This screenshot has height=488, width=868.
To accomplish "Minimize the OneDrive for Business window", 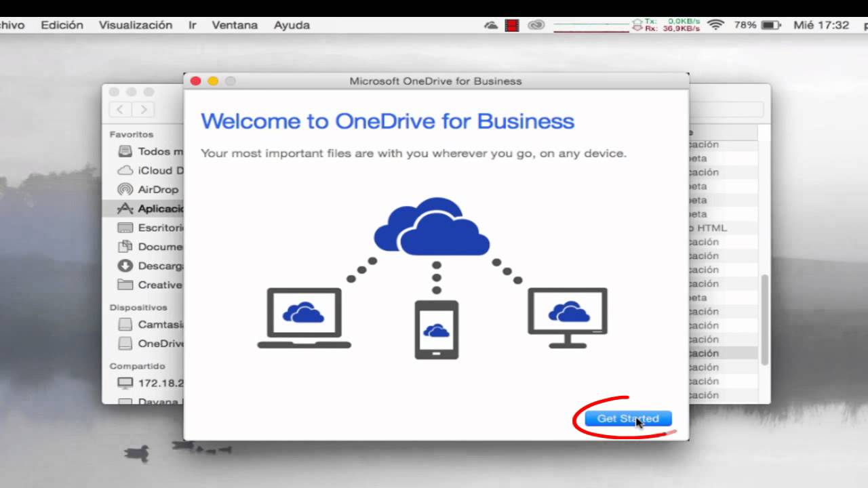I will click(213, 81).
